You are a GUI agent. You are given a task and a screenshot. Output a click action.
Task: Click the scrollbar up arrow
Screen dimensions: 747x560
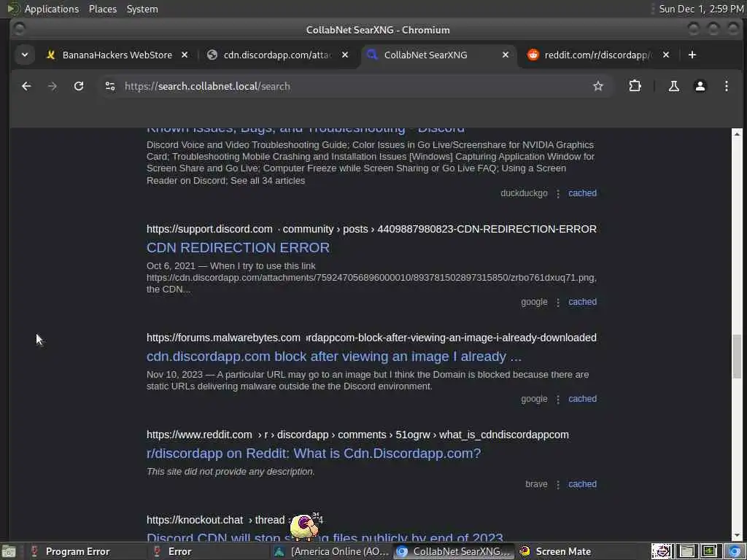[x=737, y=133]
